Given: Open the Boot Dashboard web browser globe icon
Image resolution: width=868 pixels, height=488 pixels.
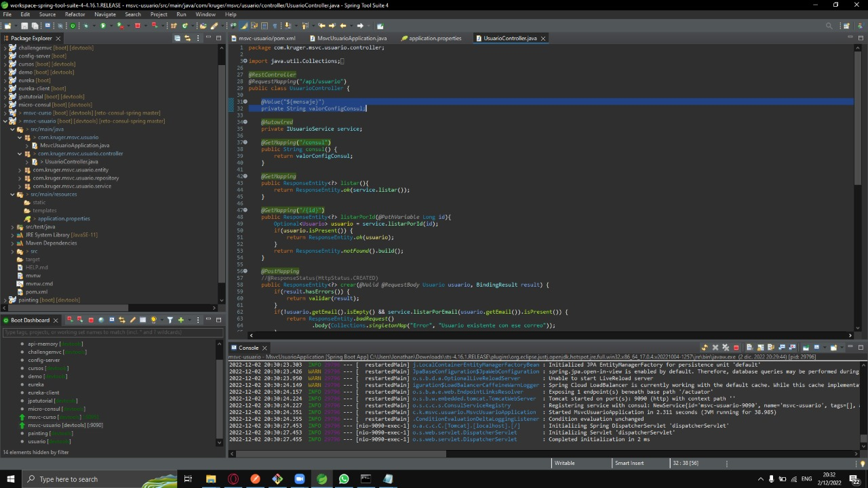Looking at the screenshot, I should click(x=101, y=320).
